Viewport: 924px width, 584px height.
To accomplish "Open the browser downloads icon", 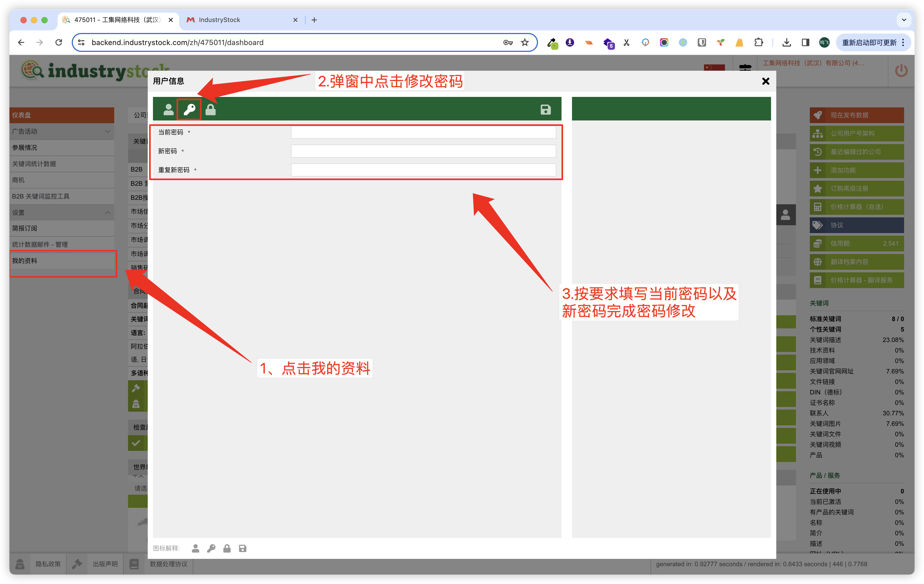I will (786, 43).
